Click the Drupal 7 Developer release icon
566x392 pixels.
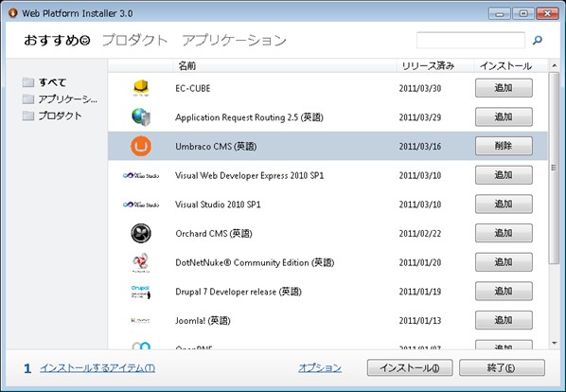pos(141,292)
